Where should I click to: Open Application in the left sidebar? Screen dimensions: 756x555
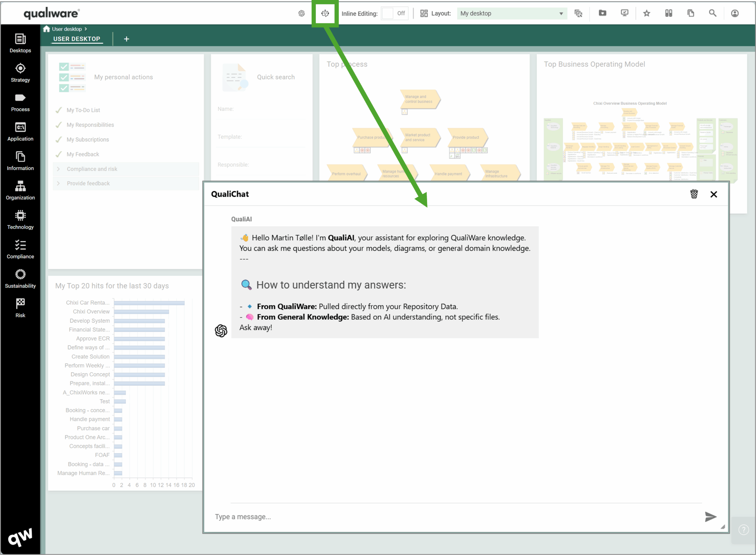click(x=20, y=132)
